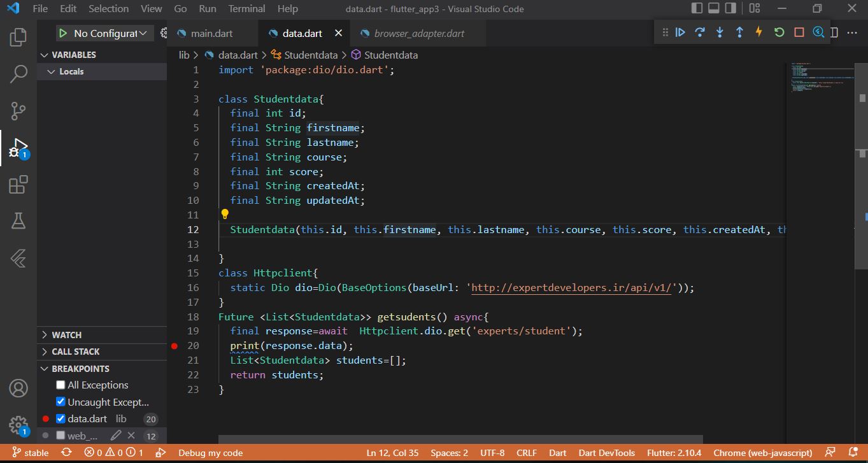Click the Synchronize Changes status icon

pos(66,453)
